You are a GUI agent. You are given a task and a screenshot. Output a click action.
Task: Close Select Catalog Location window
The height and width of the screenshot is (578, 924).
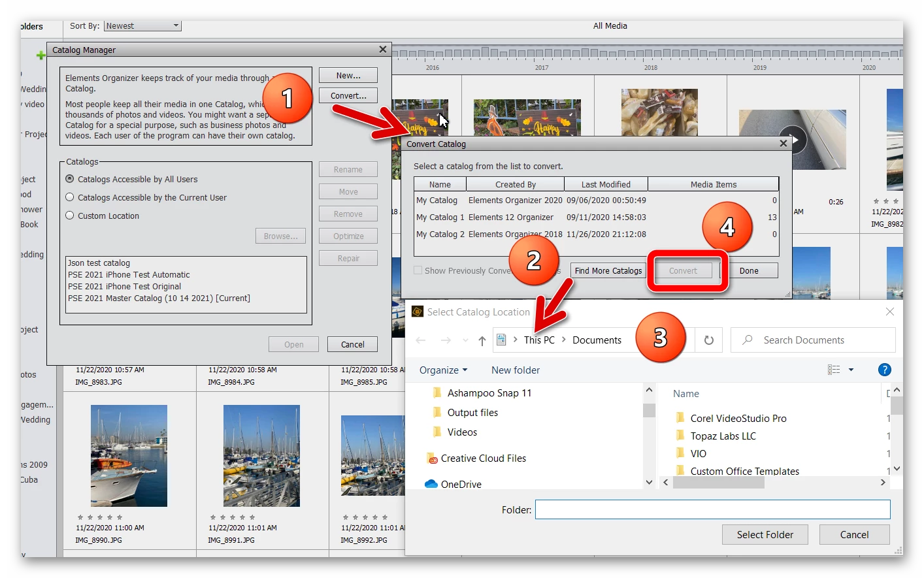(890, 312)
